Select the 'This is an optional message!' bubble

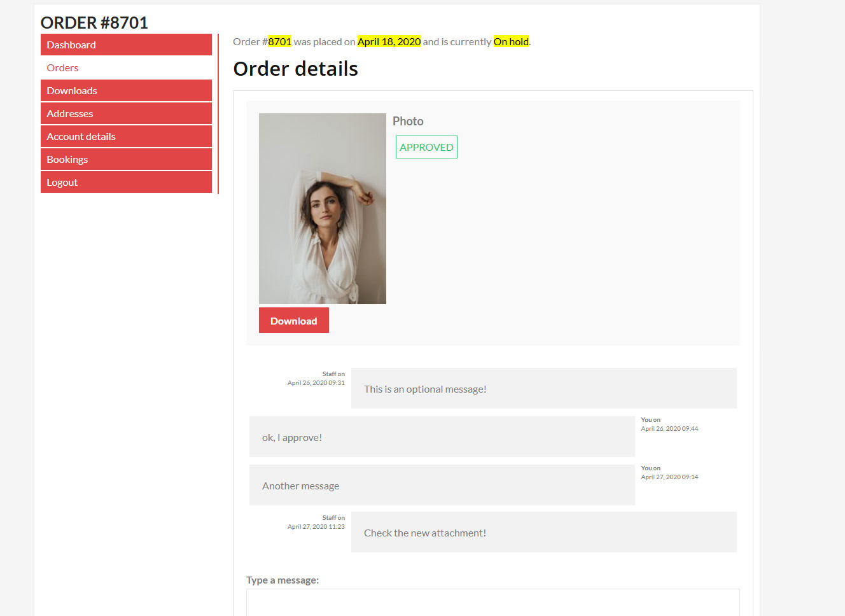[x=543, y=388]
